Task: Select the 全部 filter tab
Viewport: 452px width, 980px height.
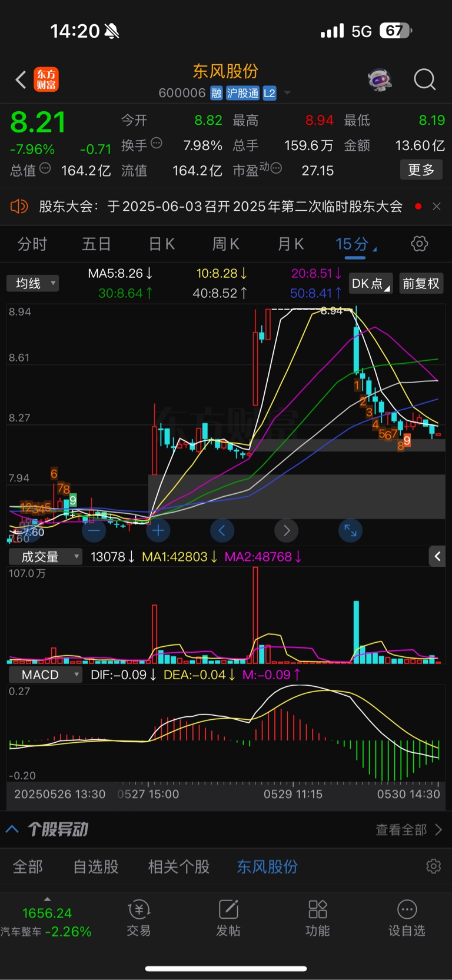Action: click(x=28, y=867)
